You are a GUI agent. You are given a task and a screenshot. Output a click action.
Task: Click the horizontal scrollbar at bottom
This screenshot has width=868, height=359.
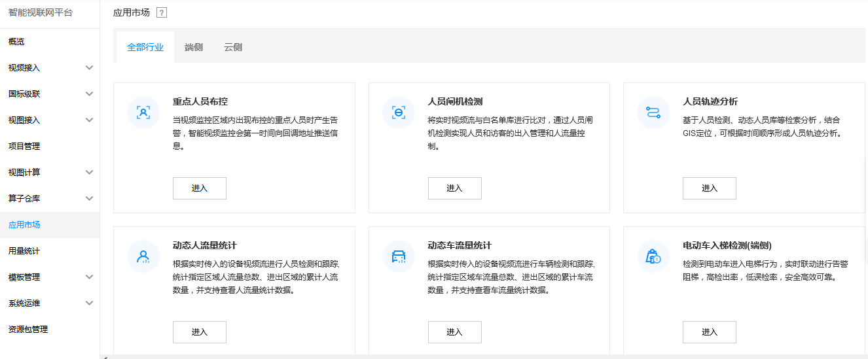click(x=484, y=357)
